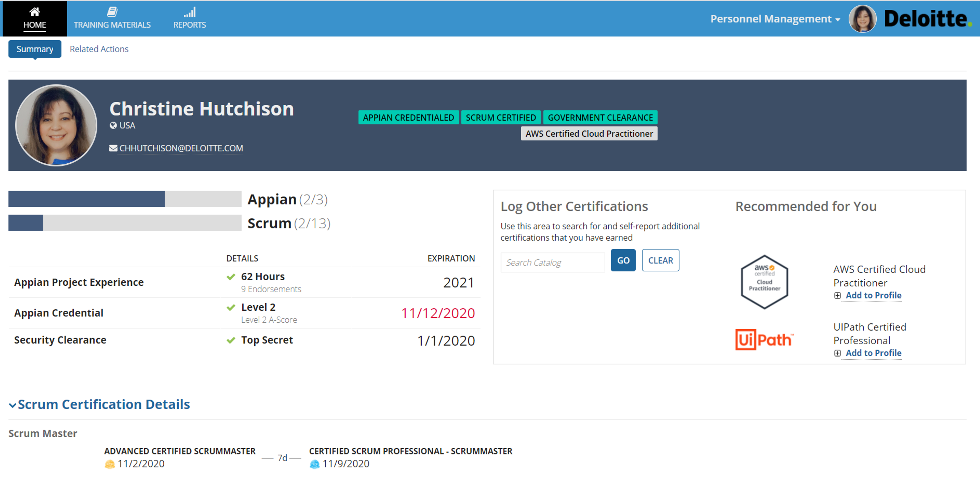Click the UiPath logo
Viewport: 980px width, 480px height.
(x=764, y=340)
